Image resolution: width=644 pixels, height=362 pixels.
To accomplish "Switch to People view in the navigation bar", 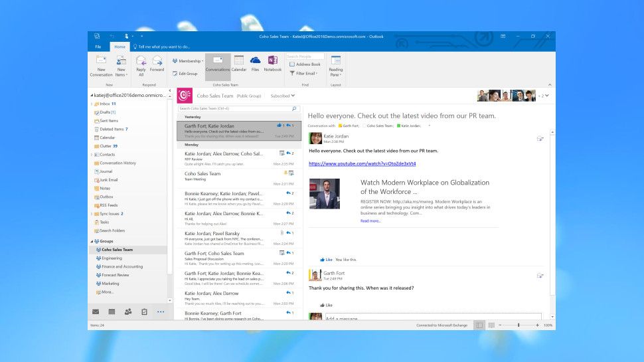I will (x=128, y=312).
